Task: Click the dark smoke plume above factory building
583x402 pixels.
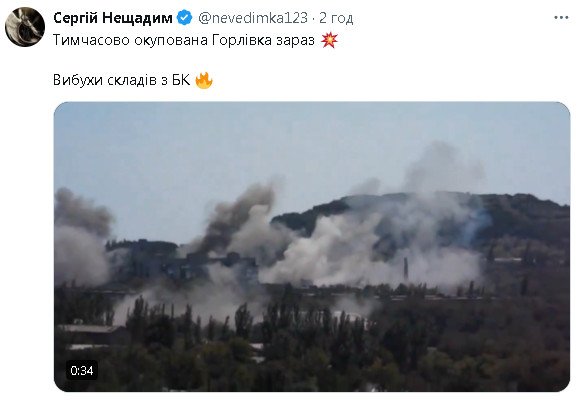Action: [239, 218]
